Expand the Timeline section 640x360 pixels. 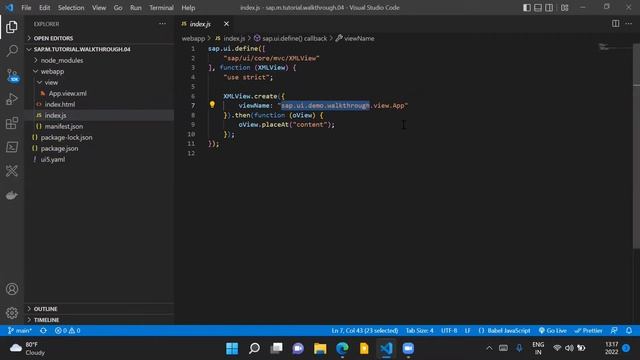[99, 320]
